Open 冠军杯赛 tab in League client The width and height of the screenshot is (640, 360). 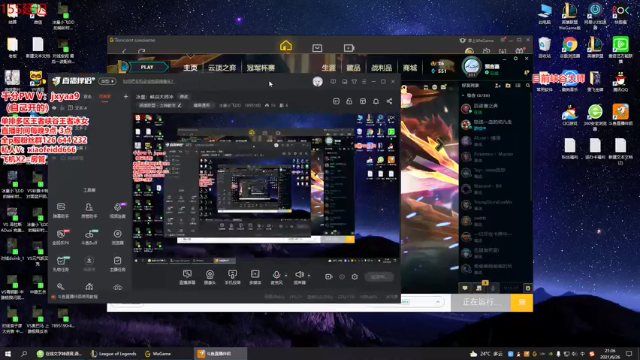click(x=260, y=68)
